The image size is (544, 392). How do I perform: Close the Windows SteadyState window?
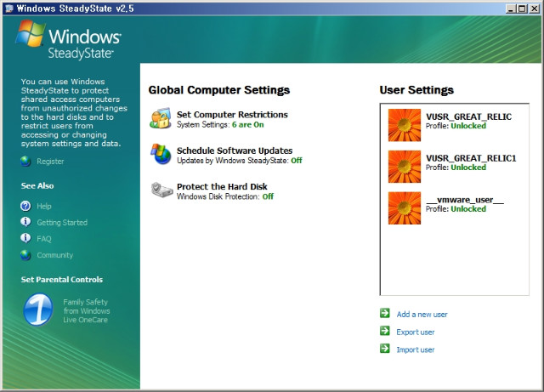click(x=534, y=9)
